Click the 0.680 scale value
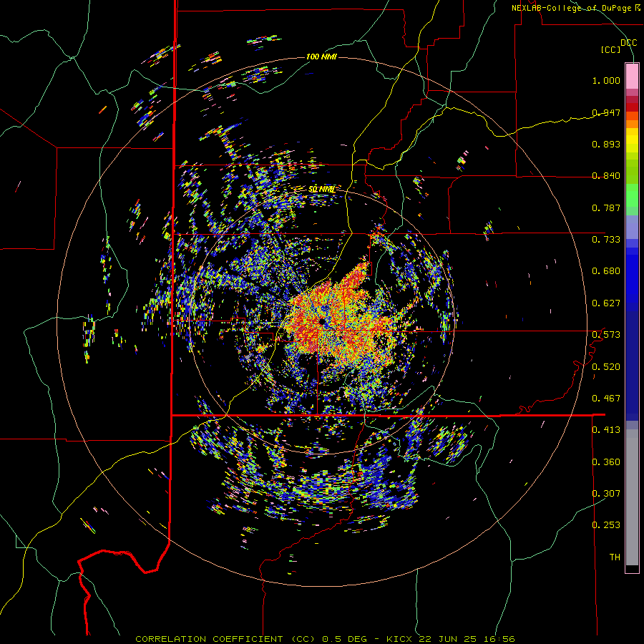Screen dimensions: 644x644 click(x=606, y=271)
